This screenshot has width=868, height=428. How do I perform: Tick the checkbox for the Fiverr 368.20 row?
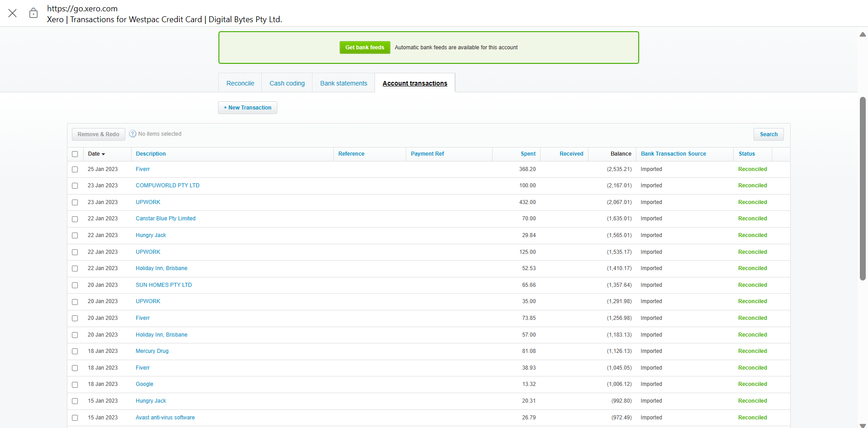coord(75,170)
